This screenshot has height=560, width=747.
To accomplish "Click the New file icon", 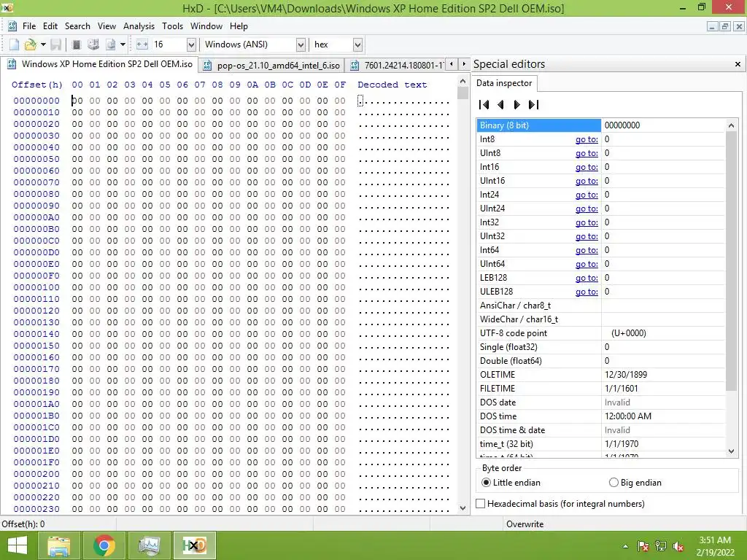I will pos(15,44).
